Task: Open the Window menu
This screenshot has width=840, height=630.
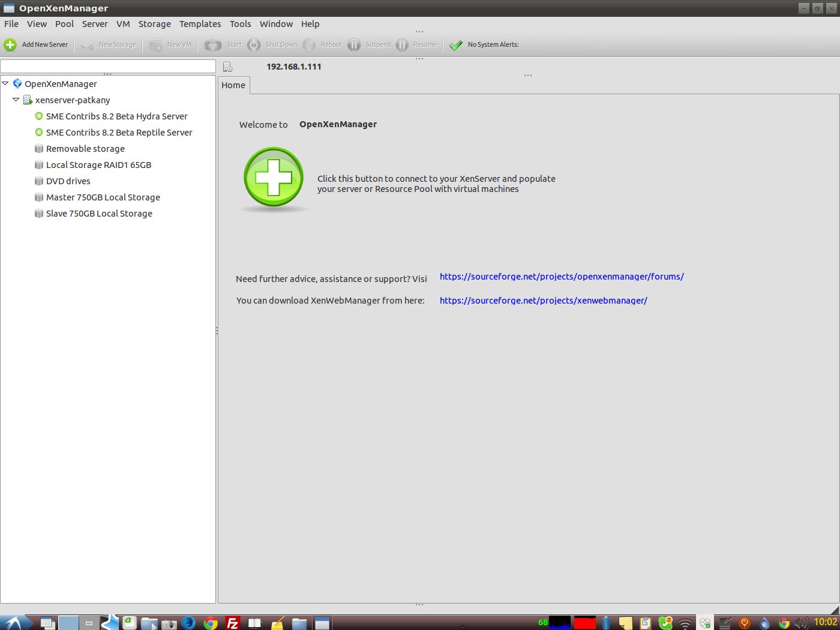Action: point(276,24)
